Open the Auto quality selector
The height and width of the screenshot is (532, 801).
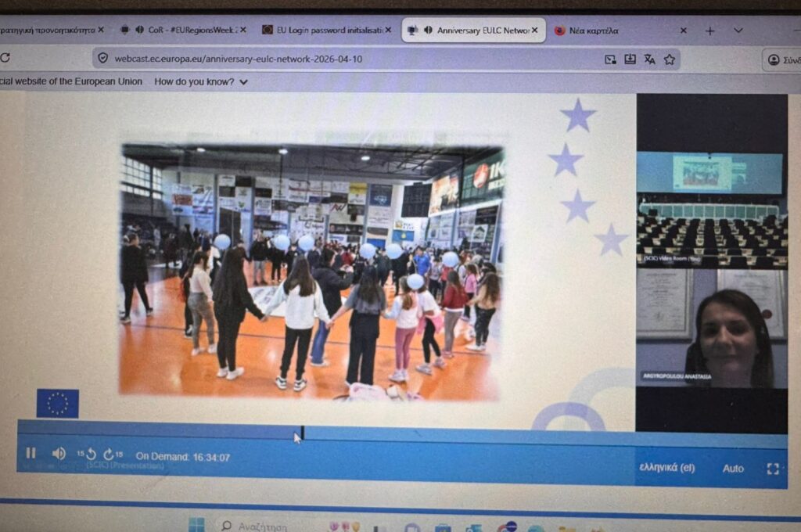[733, 469]
